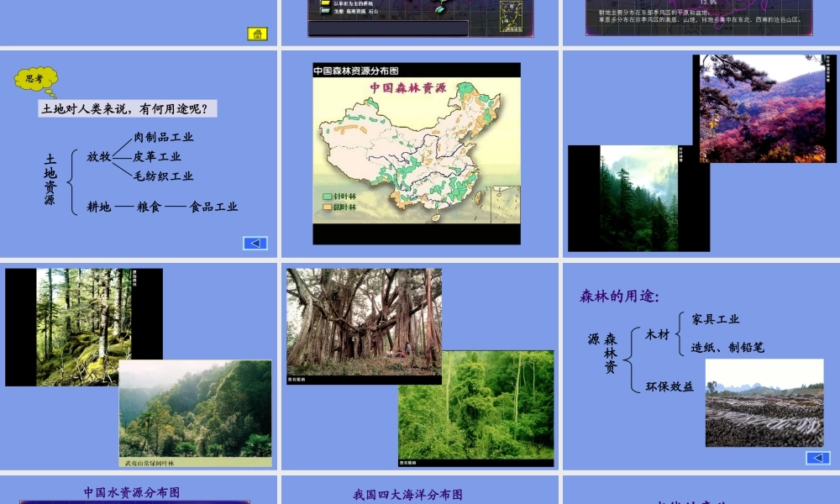Click the text 皮革工业
Image resolution: width=840 pixels, height=504 pixels.
click(157, 156)
